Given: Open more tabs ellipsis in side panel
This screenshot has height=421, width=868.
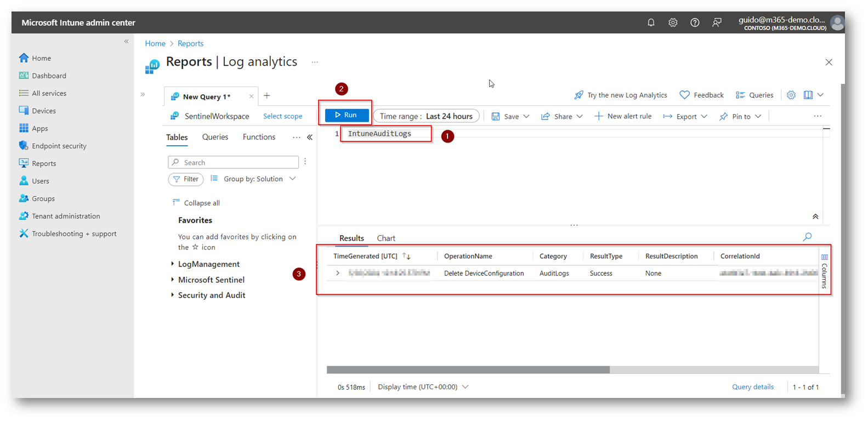Looking at the screenshot, I should pyautogui.click(x=297, y=137).
